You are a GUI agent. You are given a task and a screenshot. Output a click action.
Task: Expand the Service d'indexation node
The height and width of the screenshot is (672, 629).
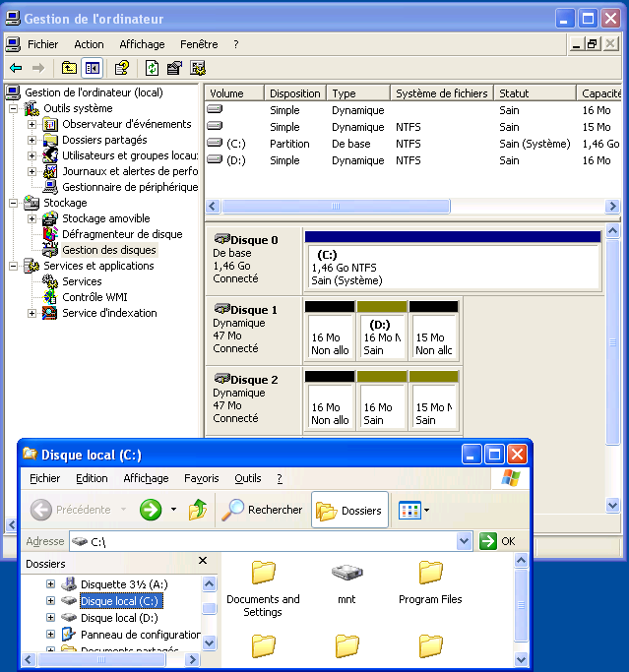(x=31, y=313)
